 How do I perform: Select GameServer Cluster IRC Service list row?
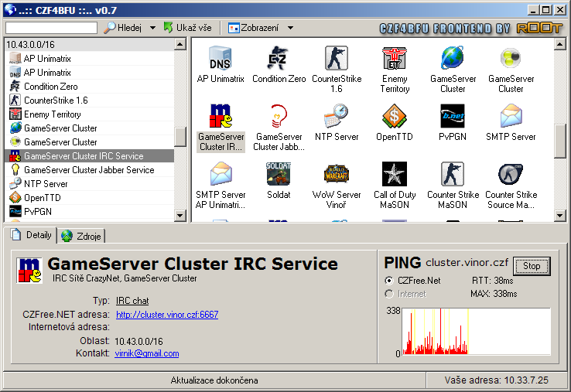(x=90, y=155)
